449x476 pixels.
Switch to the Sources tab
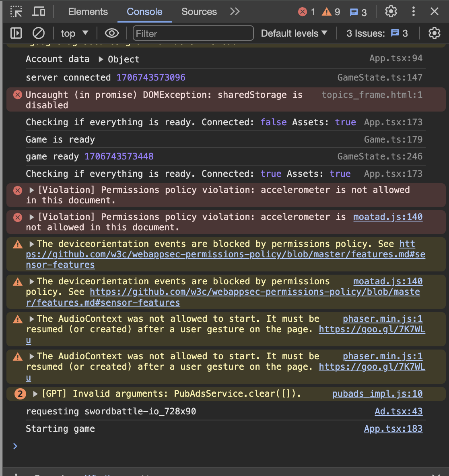[199, 12]
